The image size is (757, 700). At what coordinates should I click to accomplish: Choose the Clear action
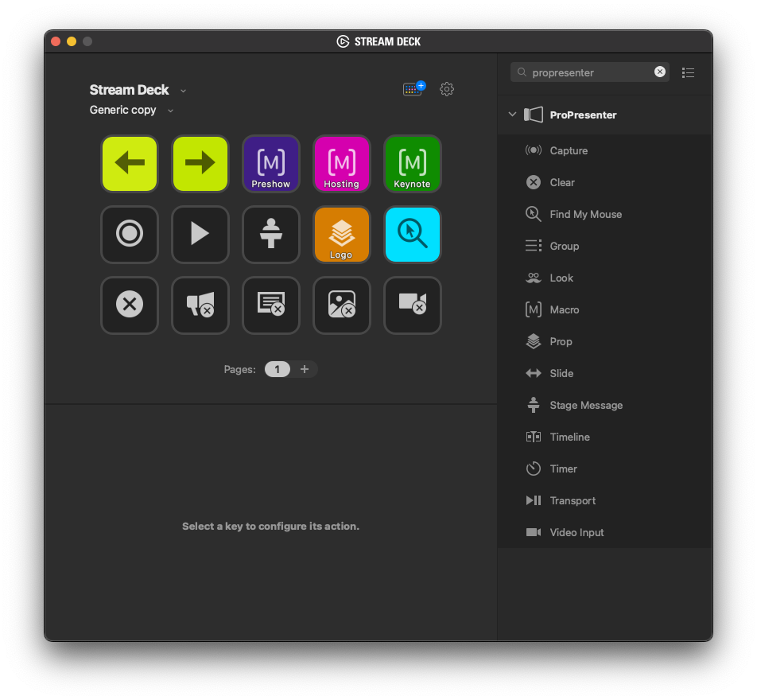[605, 182]
